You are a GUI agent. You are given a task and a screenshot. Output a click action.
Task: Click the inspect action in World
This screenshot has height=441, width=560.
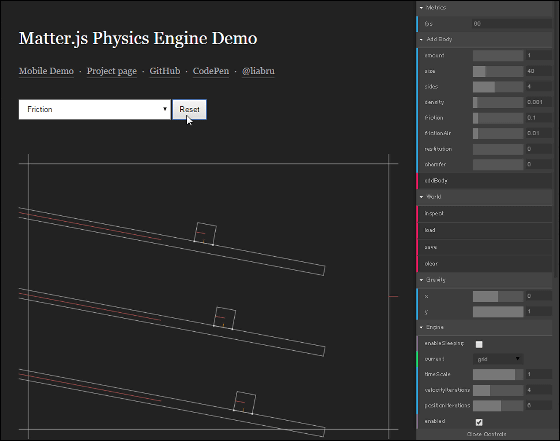tap(484, 214)
